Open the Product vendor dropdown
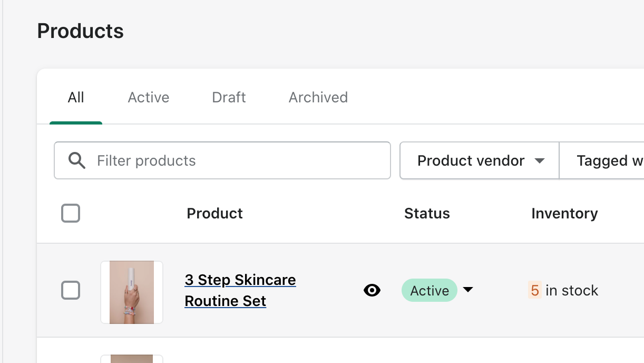 tap(480, 160)
